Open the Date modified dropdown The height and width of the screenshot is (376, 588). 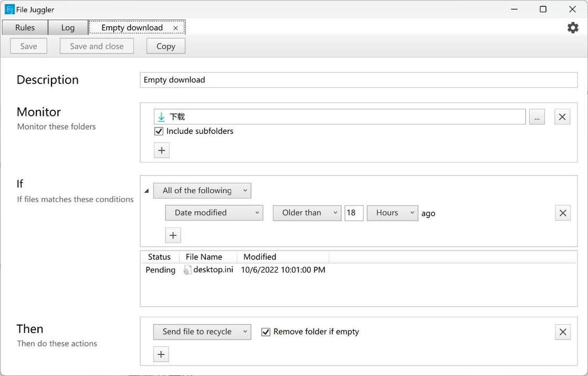pos(214,213)
